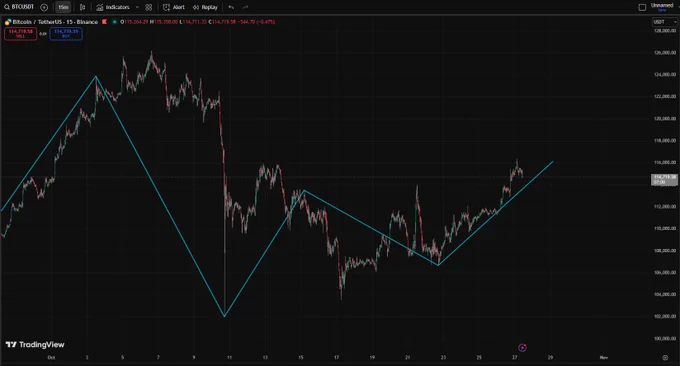
Task: Create a price Alert
Action: [x=173, y=7]
